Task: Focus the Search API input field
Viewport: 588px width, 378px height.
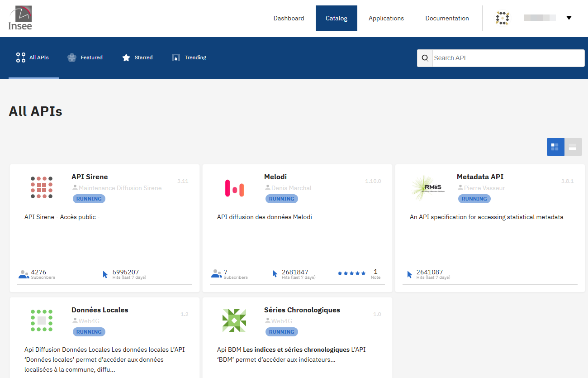Action: tap(508, 58)
